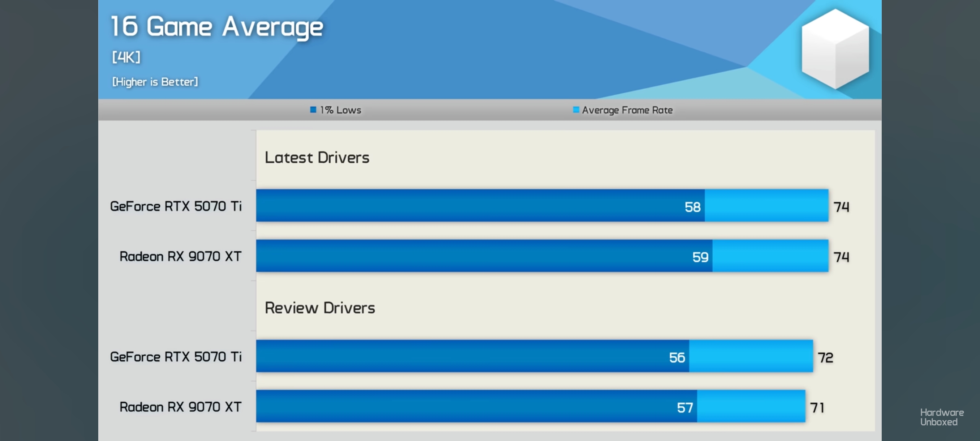This screenshot has height=441, width=980.
Task: Click the light blue Average Frame Rate legend square
Action: 576,110
